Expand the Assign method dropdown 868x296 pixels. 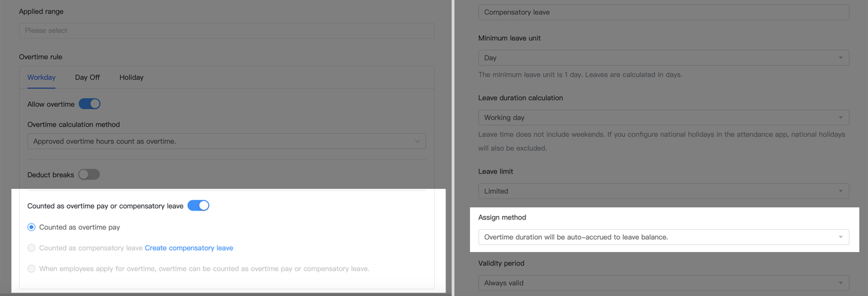[x=663, y=237]
